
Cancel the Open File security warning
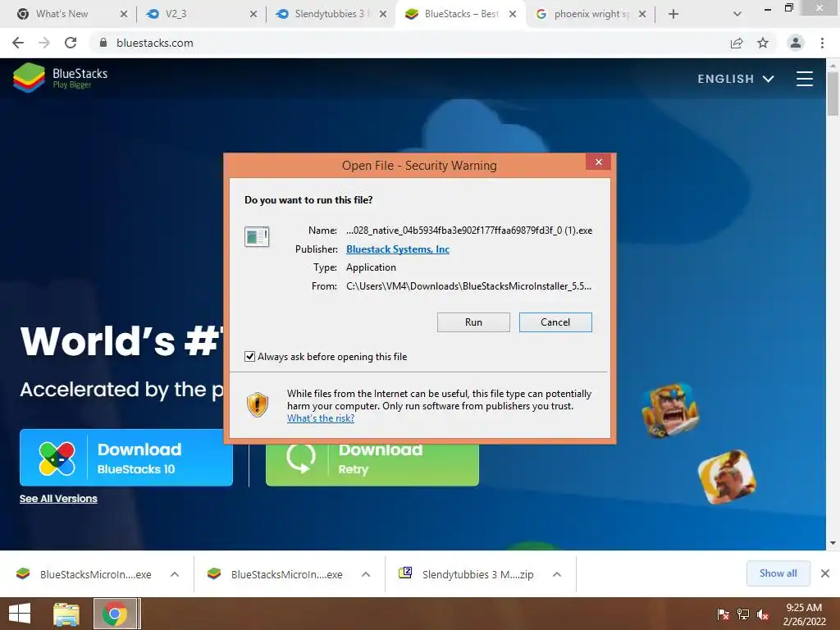click(555, 322)
